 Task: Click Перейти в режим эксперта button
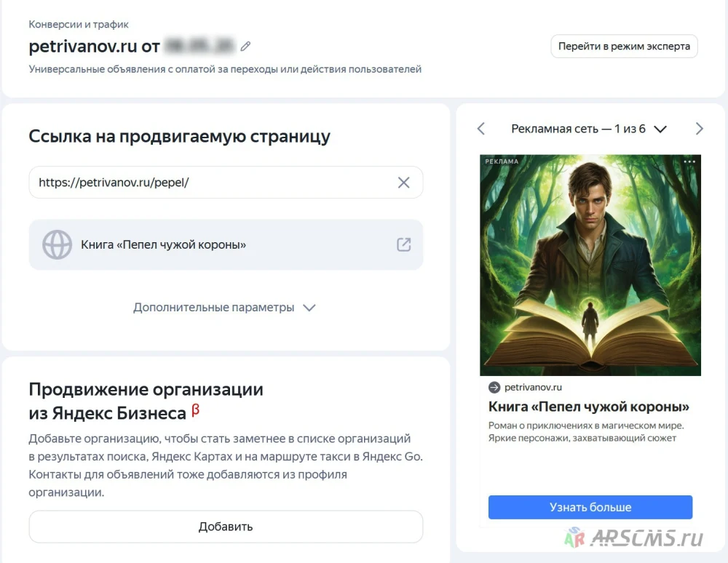click(624, 47)
